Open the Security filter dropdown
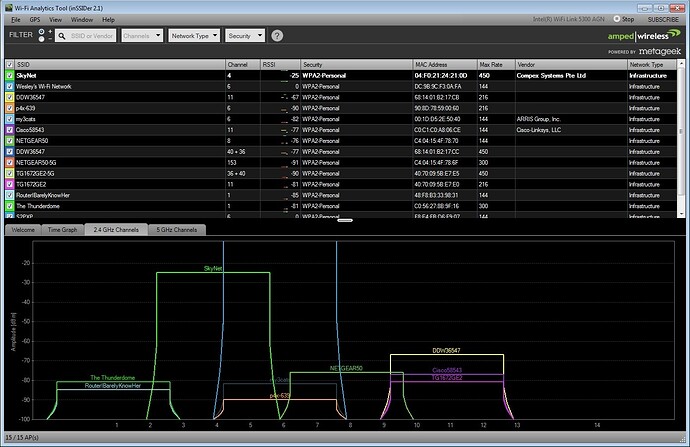The height and width of the screenshot is (447, 690). [x=245, y=36]
